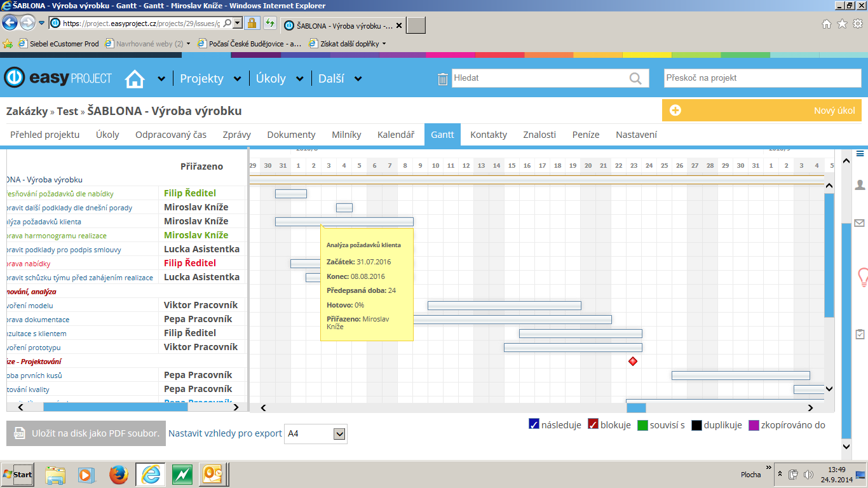Screen dimensions: 868x488
Task: Open Windows Media Player in taskbar
Action: click(86, 475)
